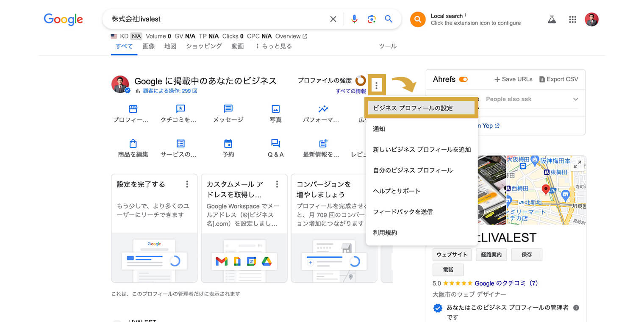
Task: Select フィードバックを送信 menu item
Action: click(422, 212)
